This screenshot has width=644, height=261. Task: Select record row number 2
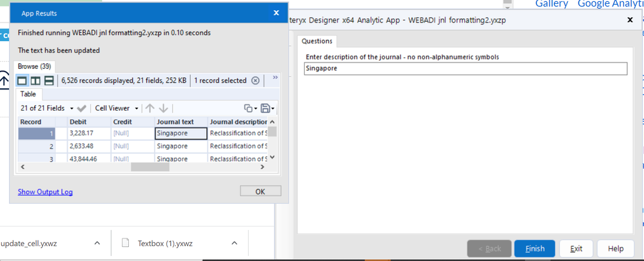37,146
